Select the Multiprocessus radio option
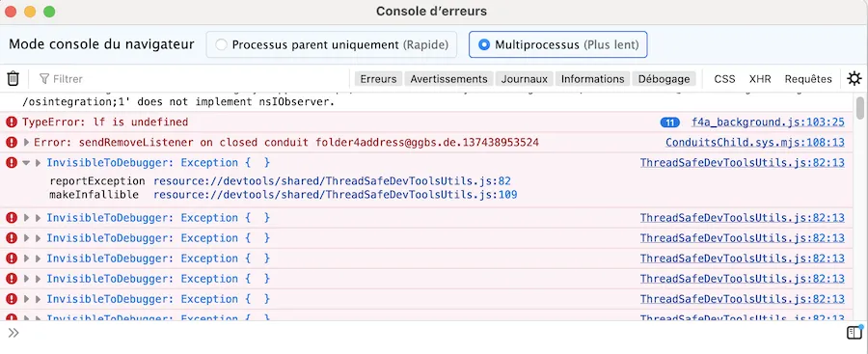Viewport: 868px width, 354px height. coord(558,44)
